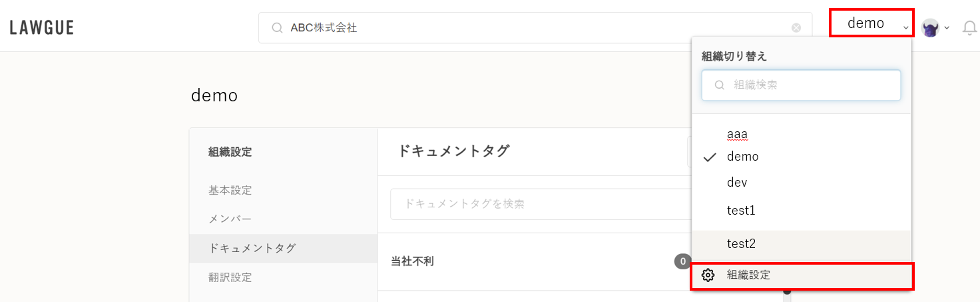The width and height of the screenshot is (980, 302).
Task: Open the chevron beside the user avatar
Action: [x=947, y=28]
